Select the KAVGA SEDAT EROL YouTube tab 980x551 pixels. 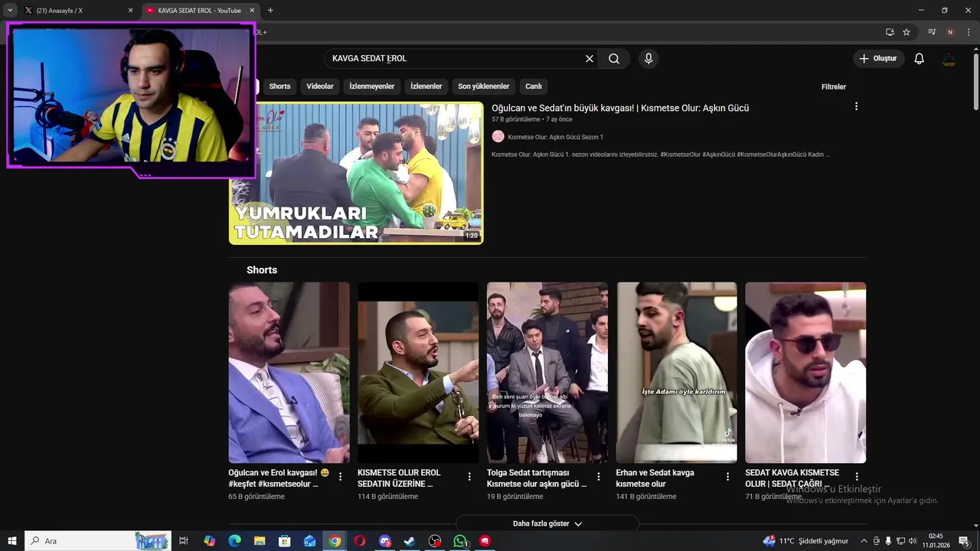pyautogui.click(x=199, y=11)
